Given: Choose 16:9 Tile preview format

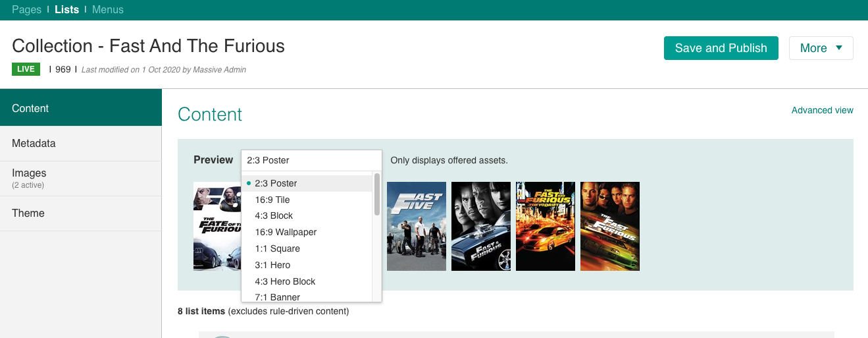Looking at the screenshot, I should click(x=307, y=200).
